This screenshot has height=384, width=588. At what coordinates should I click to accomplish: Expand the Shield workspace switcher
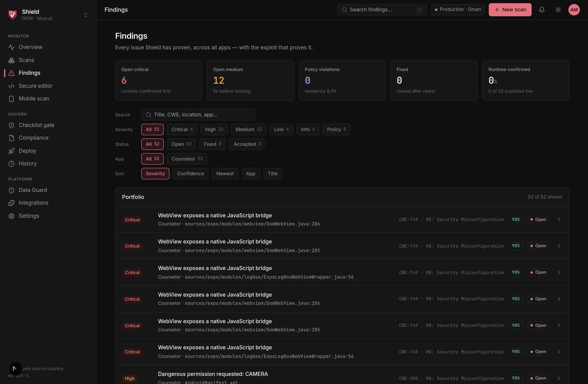click(x=86, y=15)
